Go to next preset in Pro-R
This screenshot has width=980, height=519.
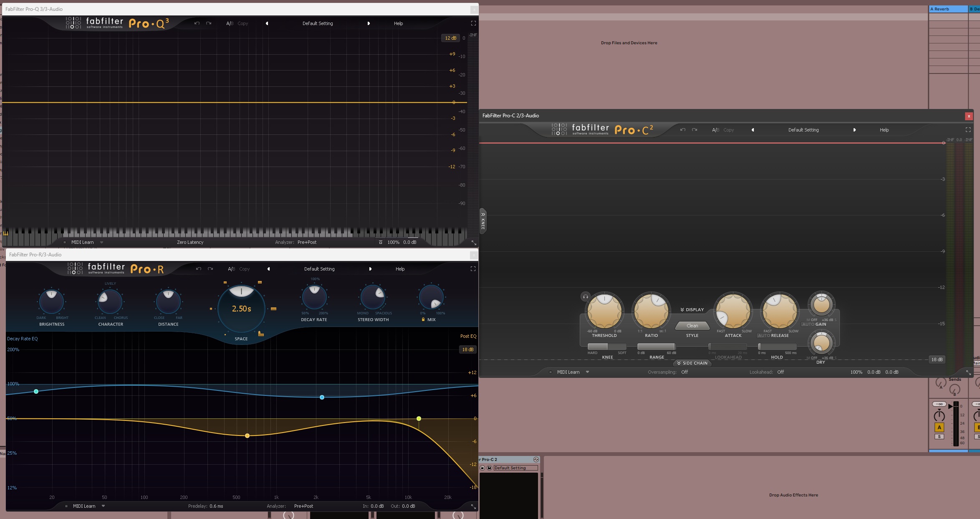370,269
